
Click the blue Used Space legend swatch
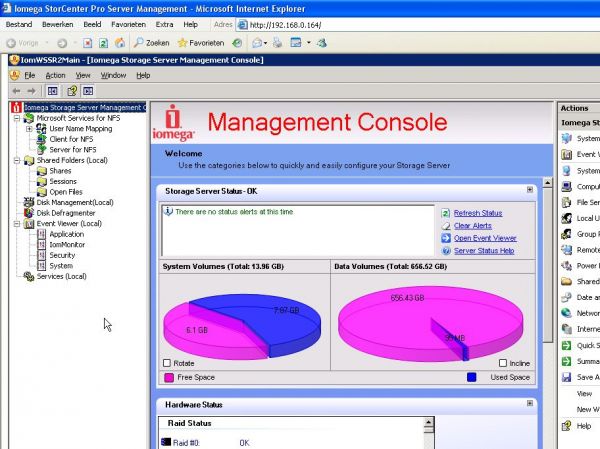click(x=472, y=377)
